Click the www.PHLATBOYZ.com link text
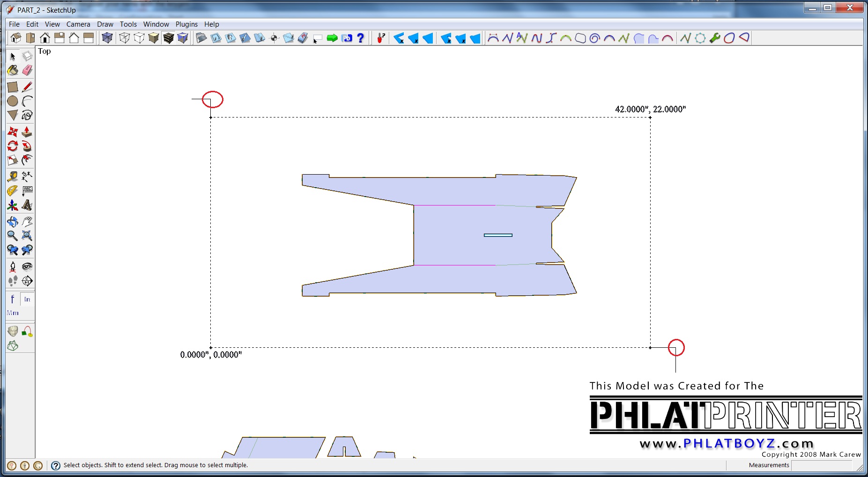Screen dimensions: 868x477 point(726,443)
